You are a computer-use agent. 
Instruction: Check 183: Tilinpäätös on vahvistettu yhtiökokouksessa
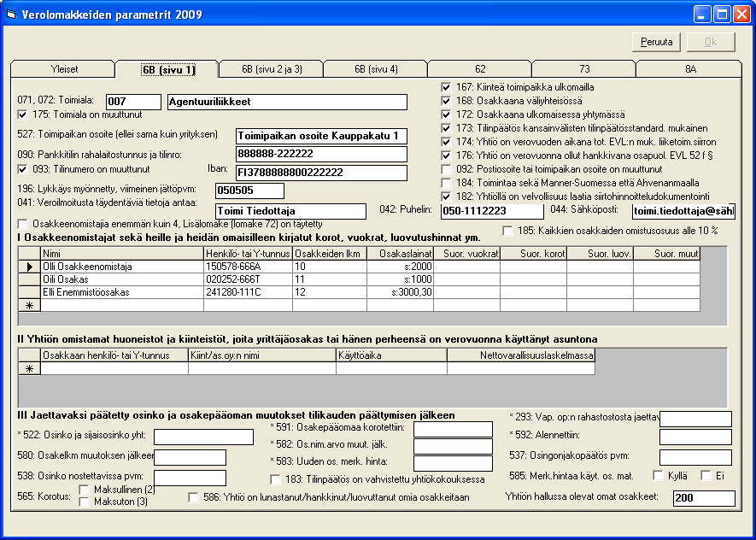tap(275, 479)
